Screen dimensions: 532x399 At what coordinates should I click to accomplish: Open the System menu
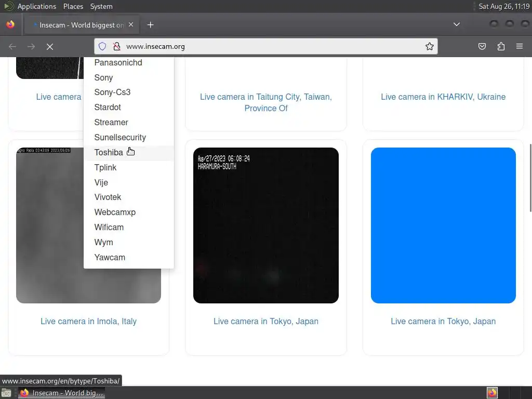(x=101, y=6)
